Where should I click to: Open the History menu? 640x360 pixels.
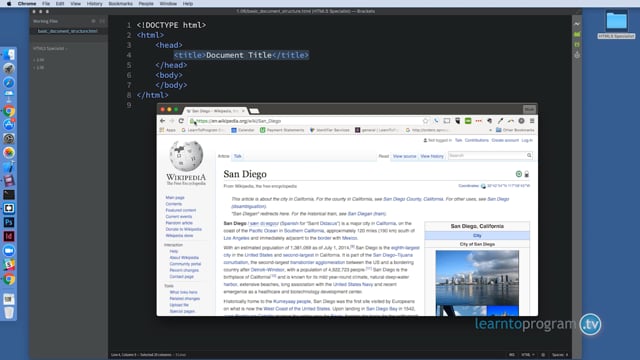coord(94,4)
